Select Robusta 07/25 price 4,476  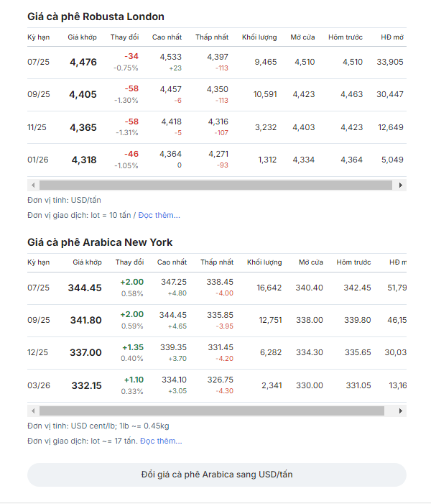click(x=83, y=62)
